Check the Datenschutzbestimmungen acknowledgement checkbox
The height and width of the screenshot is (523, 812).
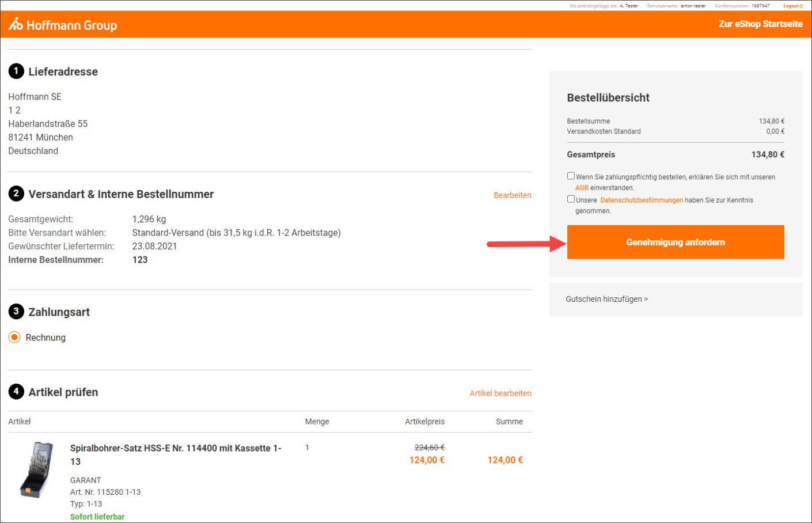571,199
